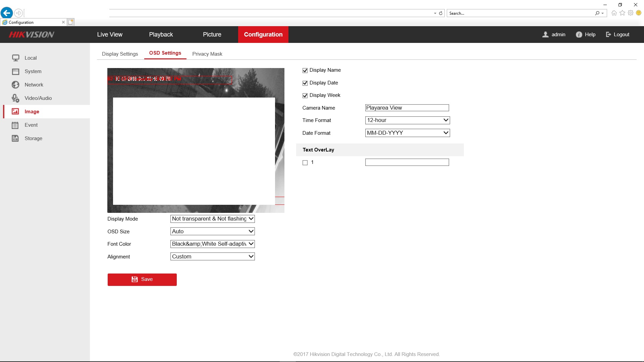Screen dimensions: 644x362
Task: Click the Video/Audio microphone icon
Action: pyautogui.click(x=15, y=98)
